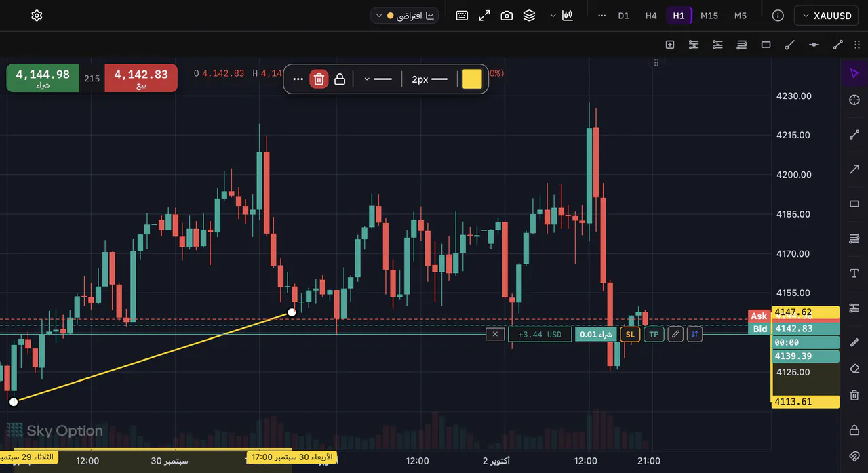Click the add-panel plus icon in toolbar
868x473 pixels.
pos(670,45)
